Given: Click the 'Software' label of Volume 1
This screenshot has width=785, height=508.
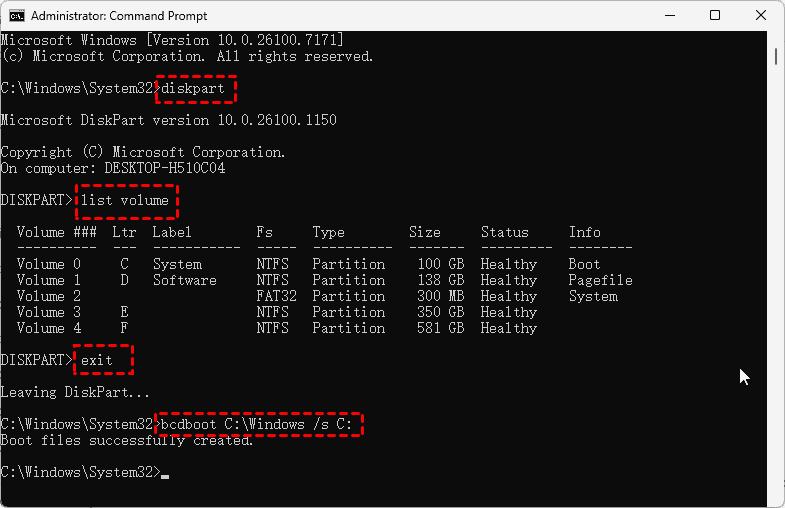Looking at the screenshot, I should coord(184,280).
